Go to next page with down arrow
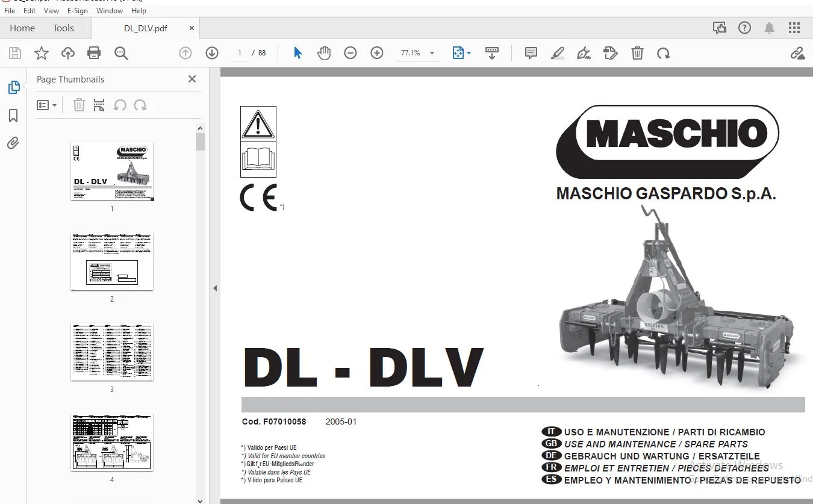 (212, 53)
